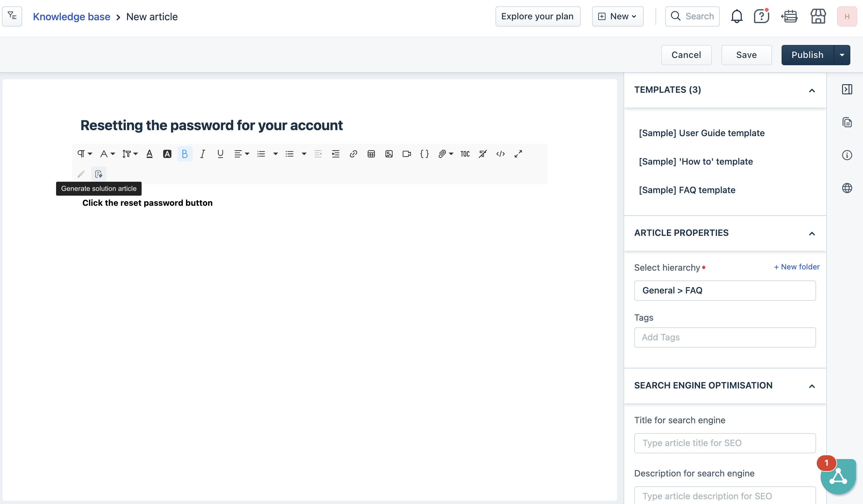Insert a video into the editor
Screen dimensions: 863x504
[406, 154]
